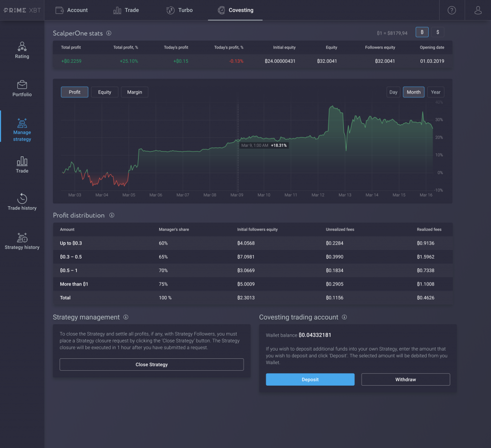491x448 pixels.
Task: Click the ScalperOne stats info icon
Action: pyautogui.click(x=109, y=34)
